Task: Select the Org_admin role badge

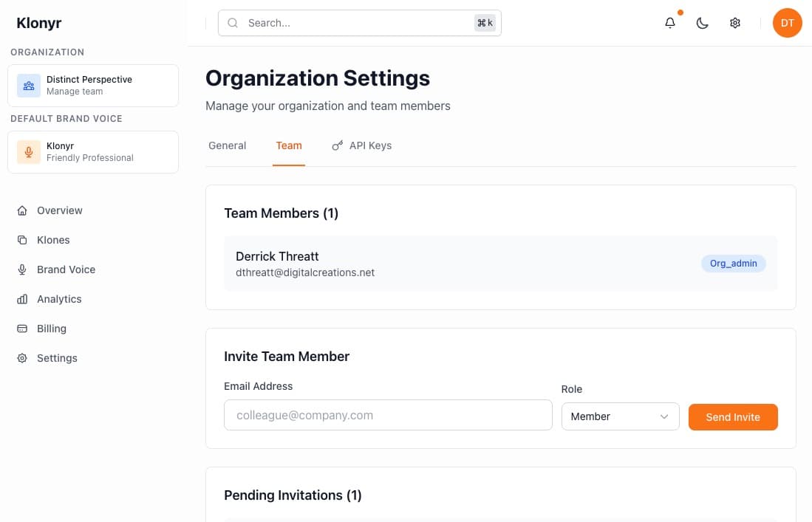Action: click(733, 263)
